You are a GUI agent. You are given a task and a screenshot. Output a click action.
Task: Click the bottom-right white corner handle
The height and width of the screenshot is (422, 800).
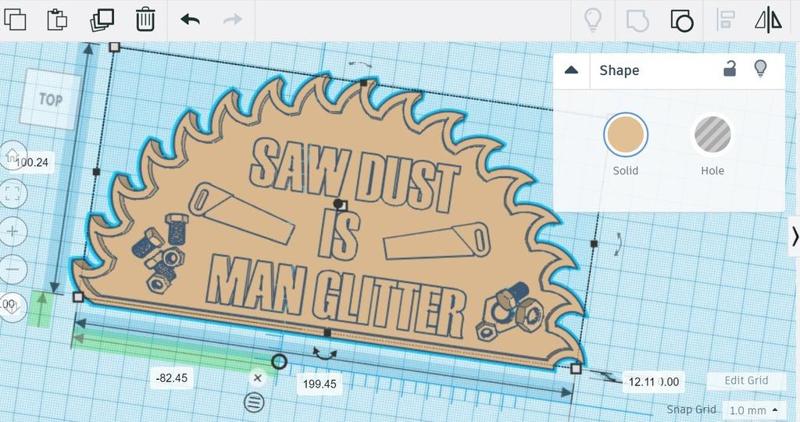click(x=576, y=368)
